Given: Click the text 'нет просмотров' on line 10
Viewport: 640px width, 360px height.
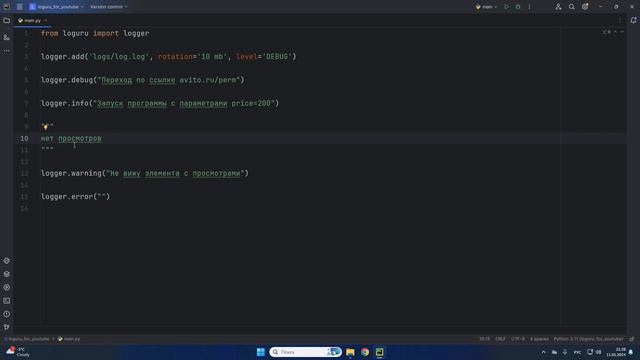Looking at the screenshot, I should point(71,138).
